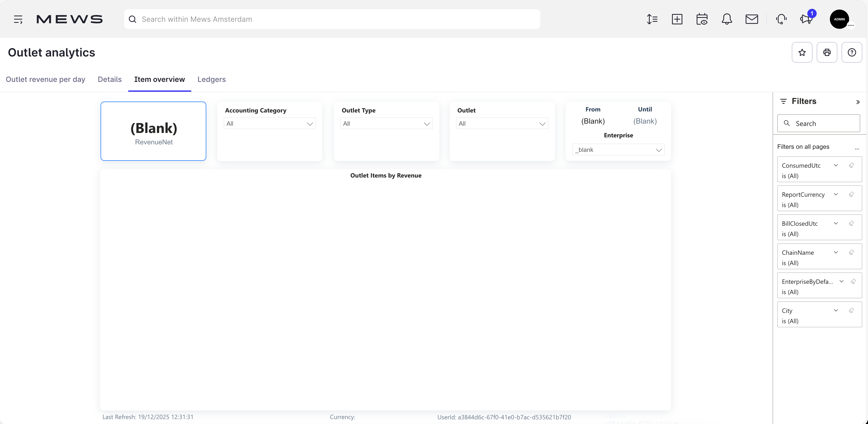
Task: Expand the BillClosedUtc filter card
Action: pyautogui.click(x=836, y=223)
